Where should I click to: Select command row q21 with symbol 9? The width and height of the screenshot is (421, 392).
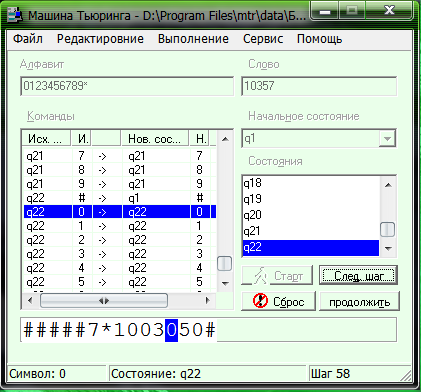click(x=120, y=184)
